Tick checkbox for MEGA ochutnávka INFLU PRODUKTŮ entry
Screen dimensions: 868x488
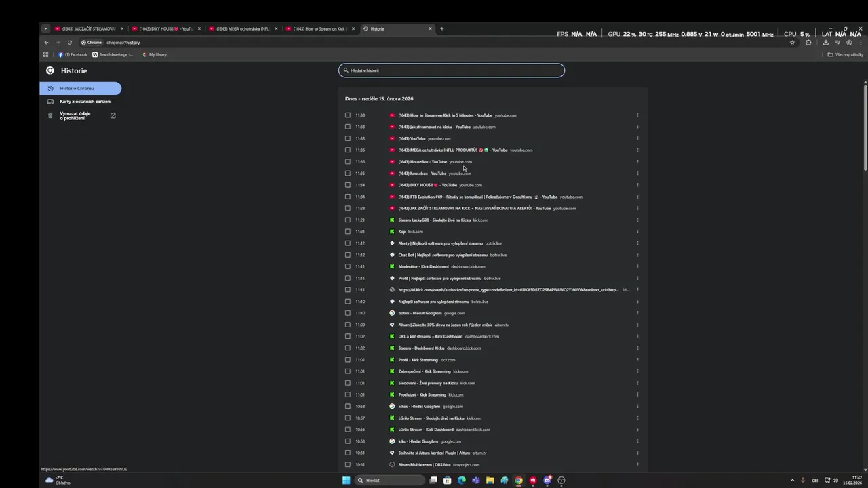[348, 150]
